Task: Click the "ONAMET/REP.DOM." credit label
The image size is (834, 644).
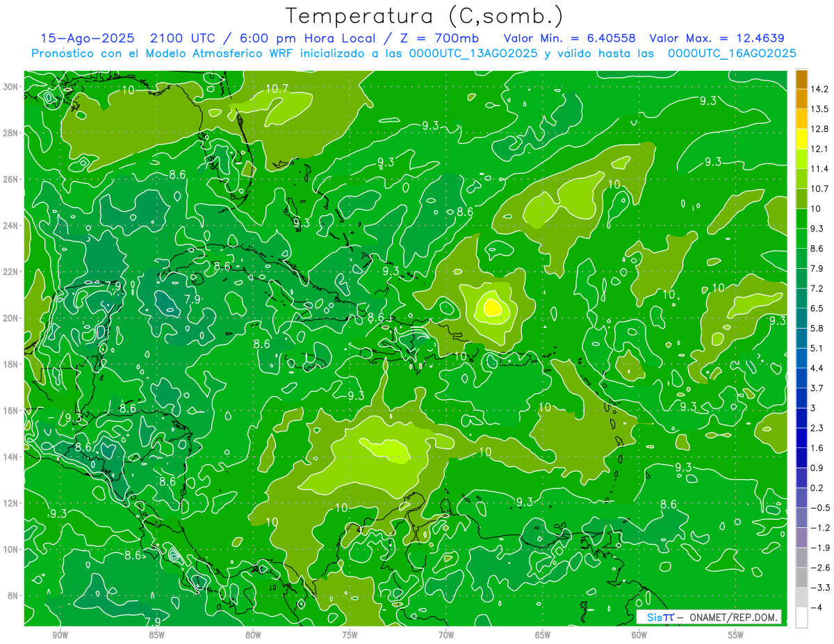Action: tap(733, 618)
